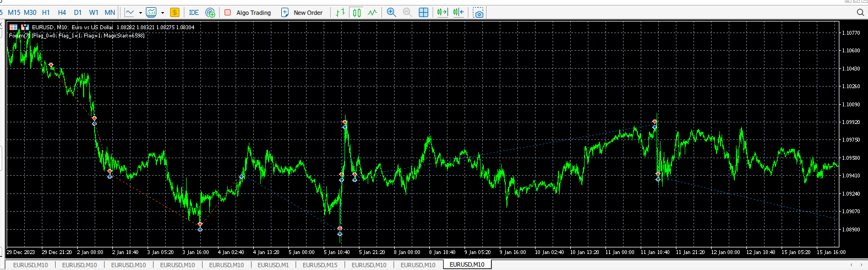Image resolution: width=868 pixels, height=270 pixels.
Task: Click the yellow dollar trading icon
Action: click(174, 12)
